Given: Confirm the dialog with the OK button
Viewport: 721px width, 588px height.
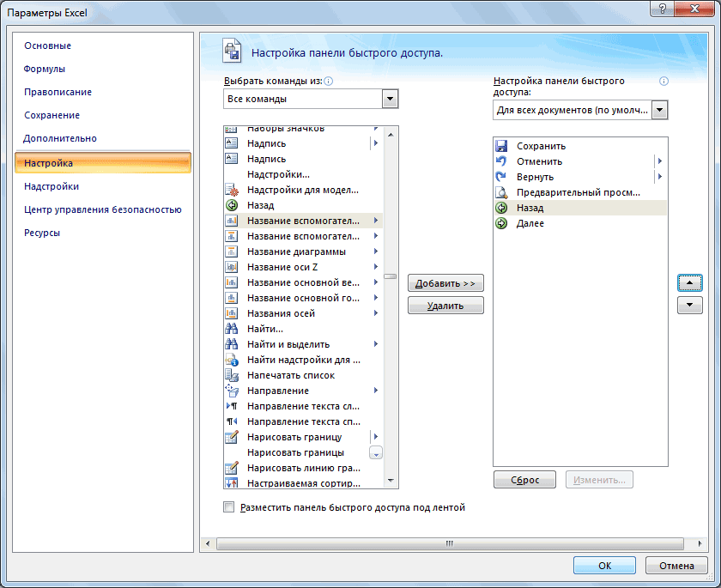Looking at the screenshot, I should click(x=604, y=566).
